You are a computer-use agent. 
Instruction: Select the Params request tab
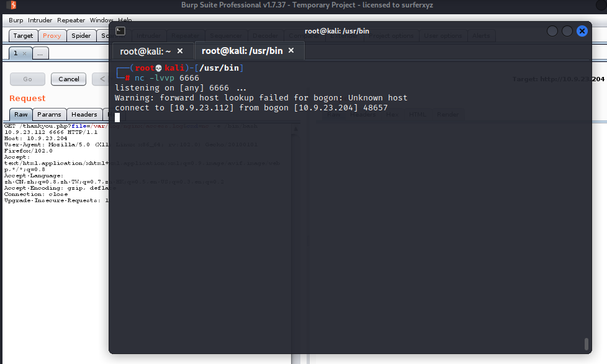point(49,115)
